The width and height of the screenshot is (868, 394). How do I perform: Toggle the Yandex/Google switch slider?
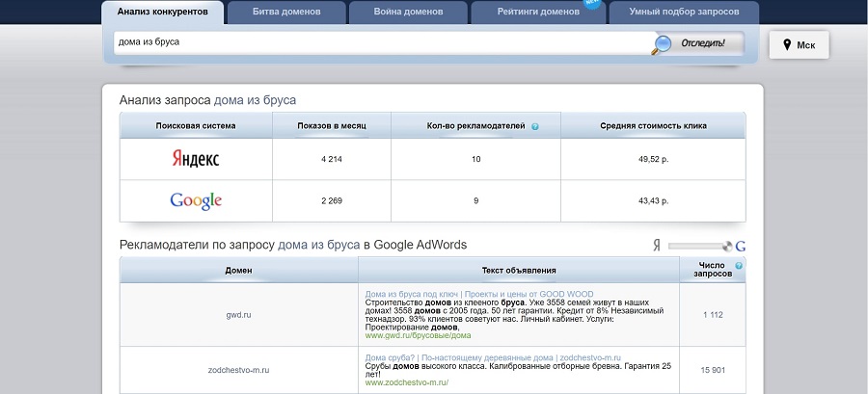(x=700, y=246)
